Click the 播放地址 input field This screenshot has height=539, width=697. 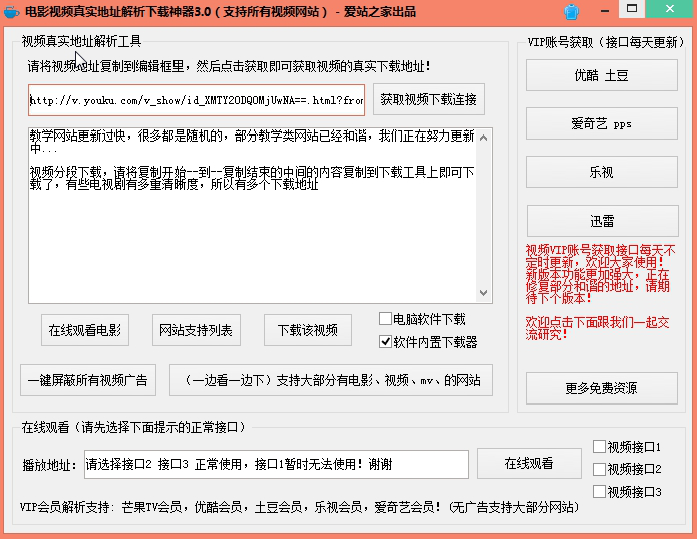[276, 464]
